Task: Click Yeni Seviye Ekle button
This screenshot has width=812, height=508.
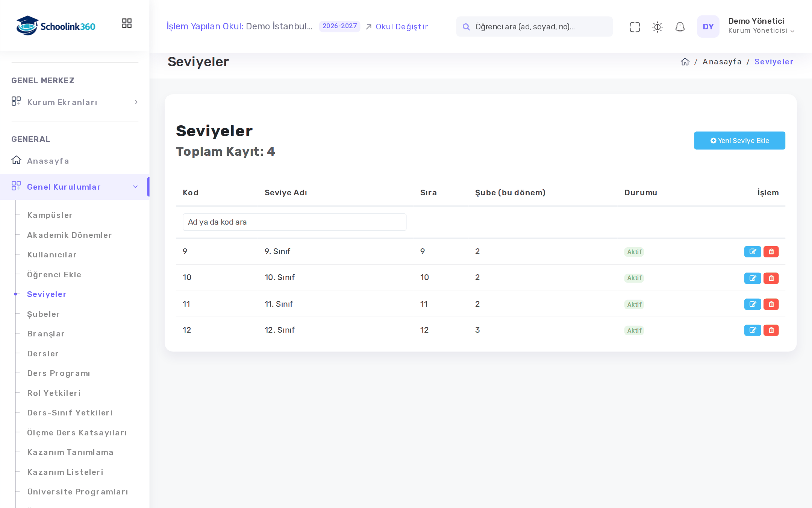Action: (739, 141)
